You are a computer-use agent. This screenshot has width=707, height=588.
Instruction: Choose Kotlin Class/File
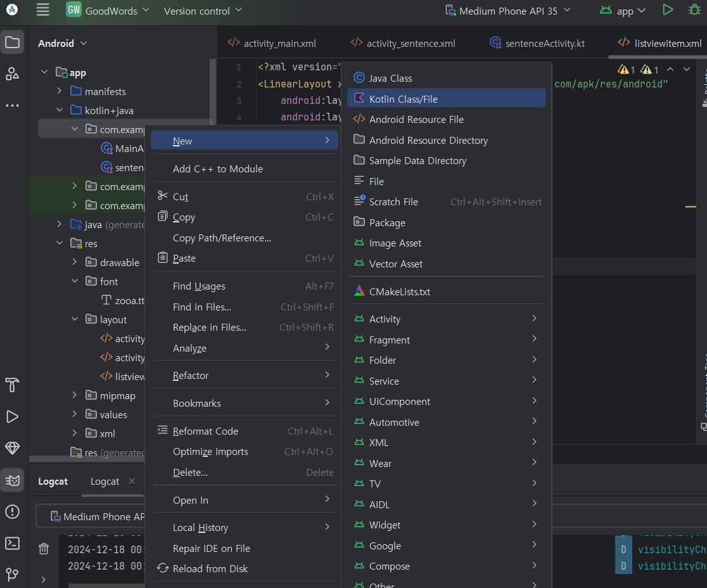pyautogui.click(x=447, y=99)
